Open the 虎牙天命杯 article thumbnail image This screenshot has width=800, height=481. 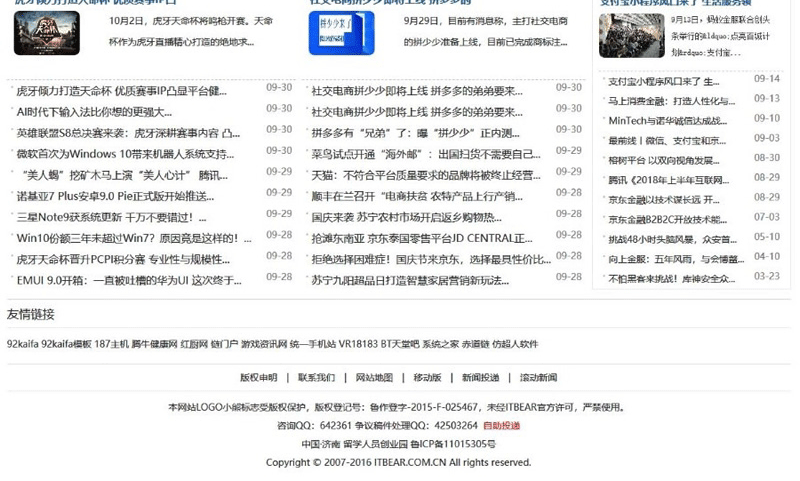[46, 33]
